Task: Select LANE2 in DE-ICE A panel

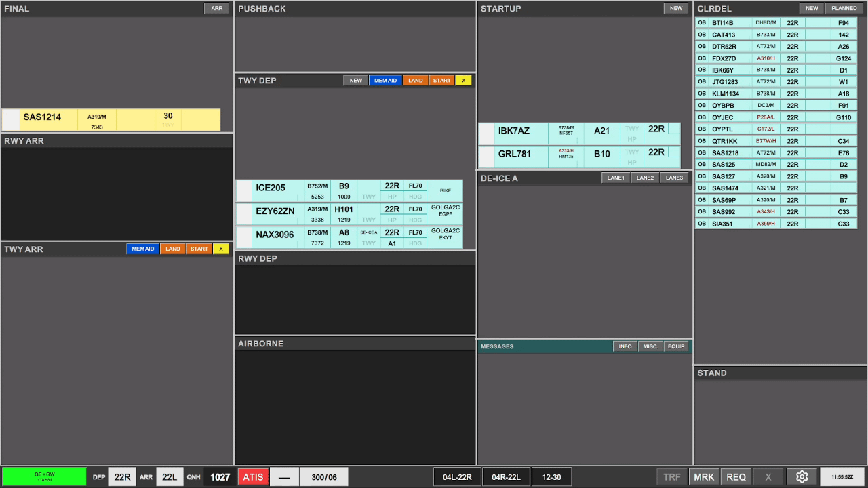Action: 645,178
